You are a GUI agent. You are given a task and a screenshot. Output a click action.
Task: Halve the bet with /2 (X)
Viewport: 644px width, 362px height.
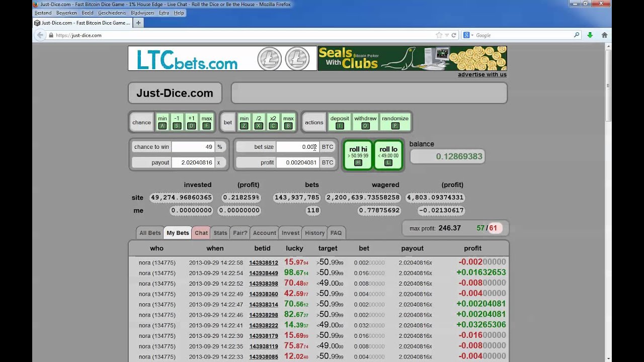(x=259, y=122)
